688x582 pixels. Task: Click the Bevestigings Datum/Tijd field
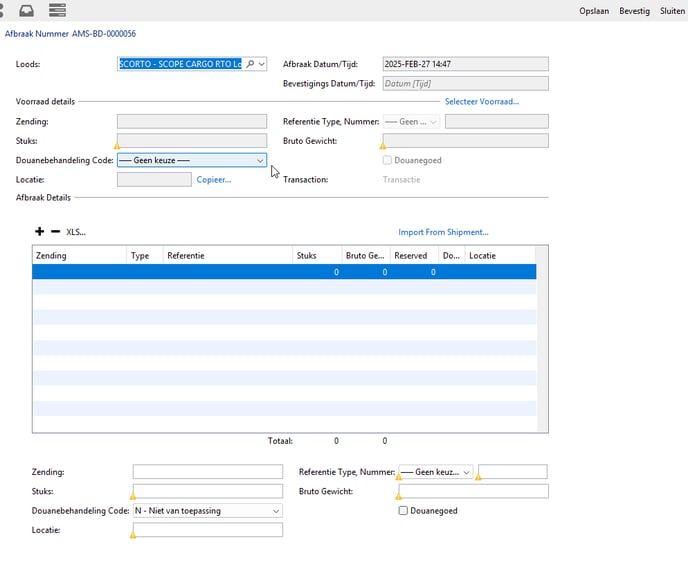pos(466,83)
